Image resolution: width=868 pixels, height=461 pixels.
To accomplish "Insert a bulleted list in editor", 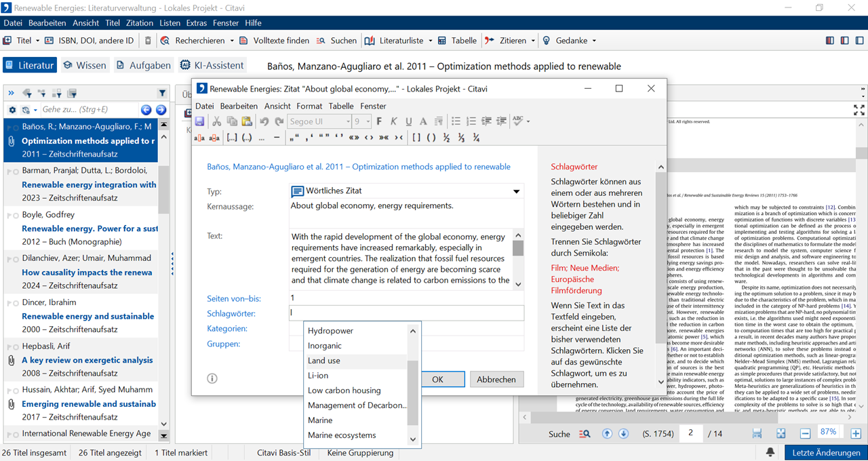I will (456, 121).
